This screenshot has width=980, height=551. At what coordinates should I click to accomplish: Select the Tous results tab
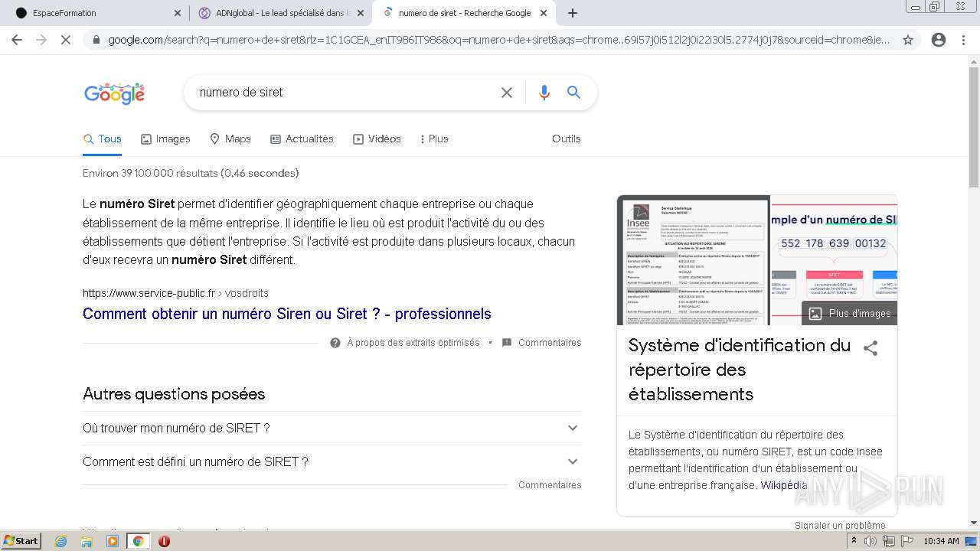pyautogui.click(x=103, y=139)
